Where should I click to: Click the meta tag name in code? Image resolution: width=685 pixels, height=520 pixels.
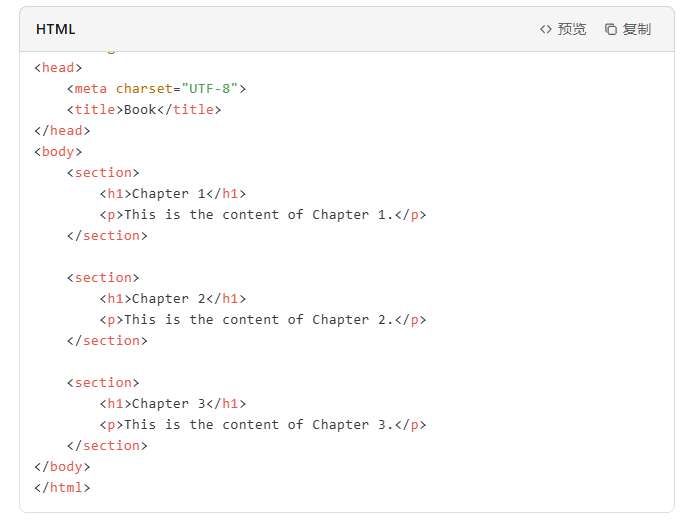pyautogui.click(x=91, y=88)
